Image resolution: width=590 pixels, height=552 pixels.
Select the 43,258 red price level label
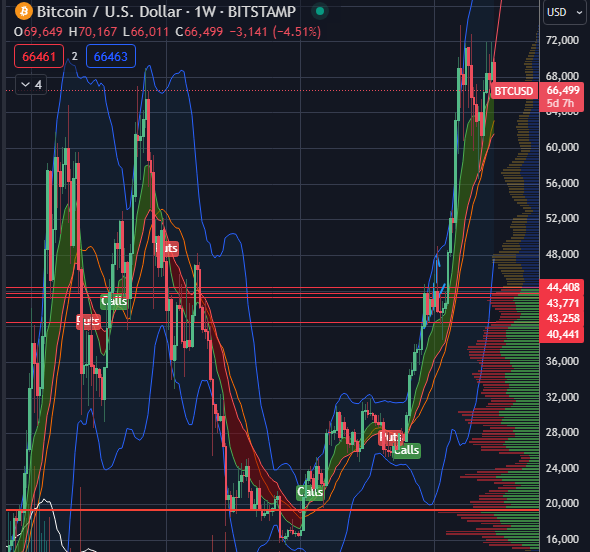click(562, 319)
